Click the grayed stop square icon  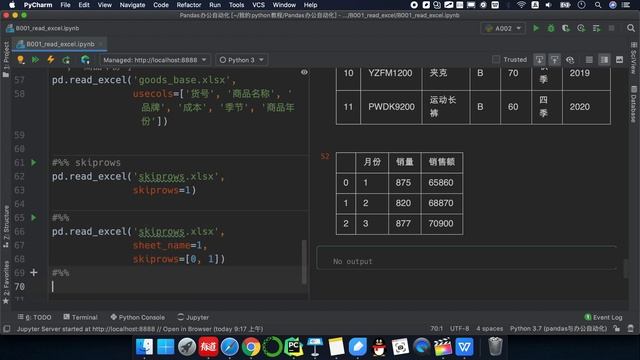(x=611, y=28)
